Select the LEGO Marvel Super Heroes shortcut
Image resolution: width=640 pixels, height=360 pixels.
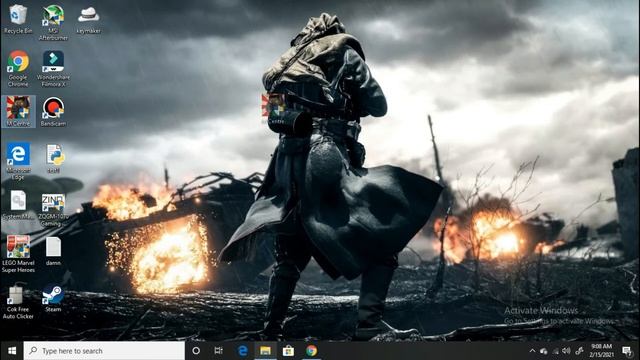tap(18, 254)
